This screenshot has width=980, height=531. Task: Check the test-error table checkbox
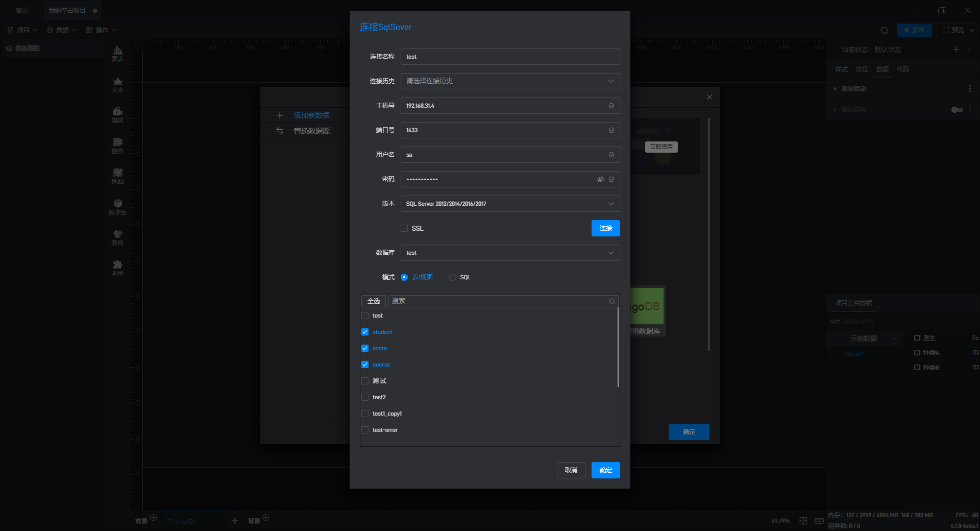click(365, 430)
